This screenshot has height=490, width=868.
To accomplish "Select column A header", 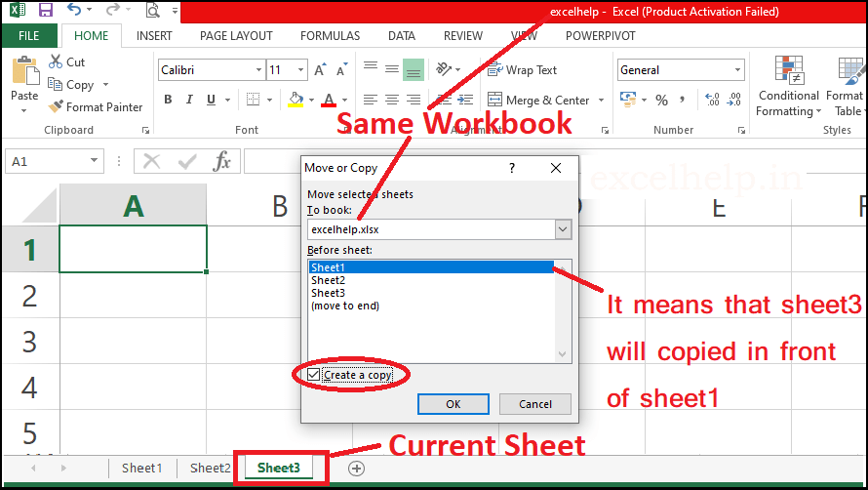I will [133, 206].
